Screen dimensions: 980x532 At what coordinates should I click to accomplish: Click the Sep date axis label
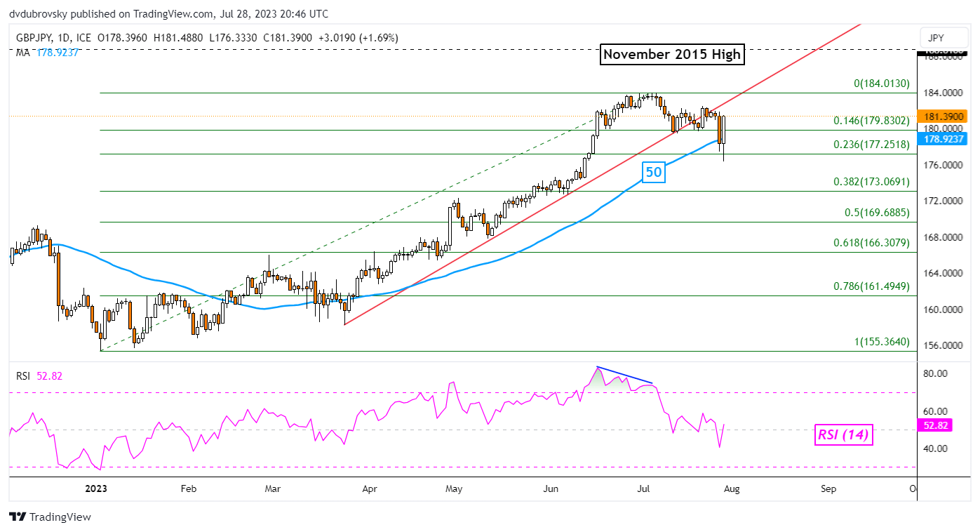828,489
